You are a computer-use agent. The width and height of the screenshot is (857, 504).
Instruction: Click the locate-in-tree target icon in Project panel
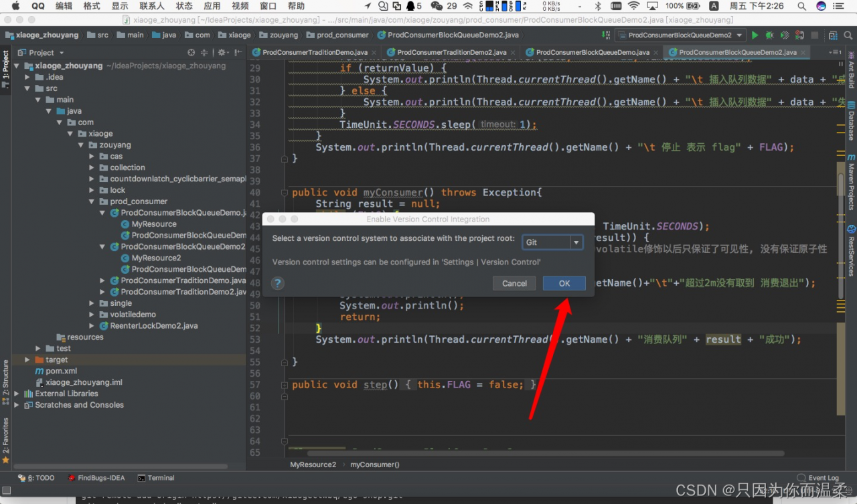point(191,52)
